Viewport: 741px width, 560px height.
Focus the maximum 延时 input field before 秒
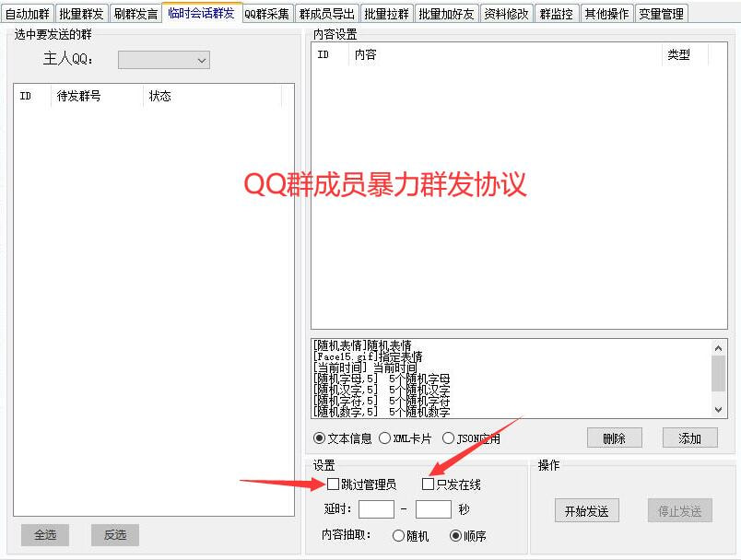point(433,509)
